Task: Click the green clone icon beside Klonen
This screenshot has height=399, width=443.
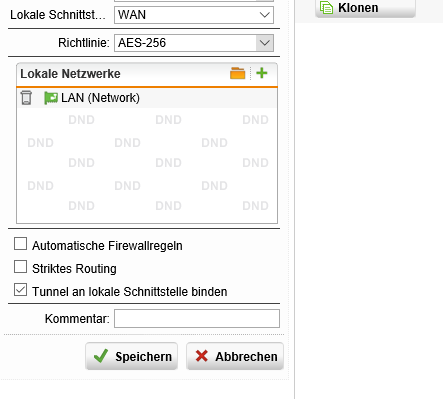Action: tap(326, 7)
